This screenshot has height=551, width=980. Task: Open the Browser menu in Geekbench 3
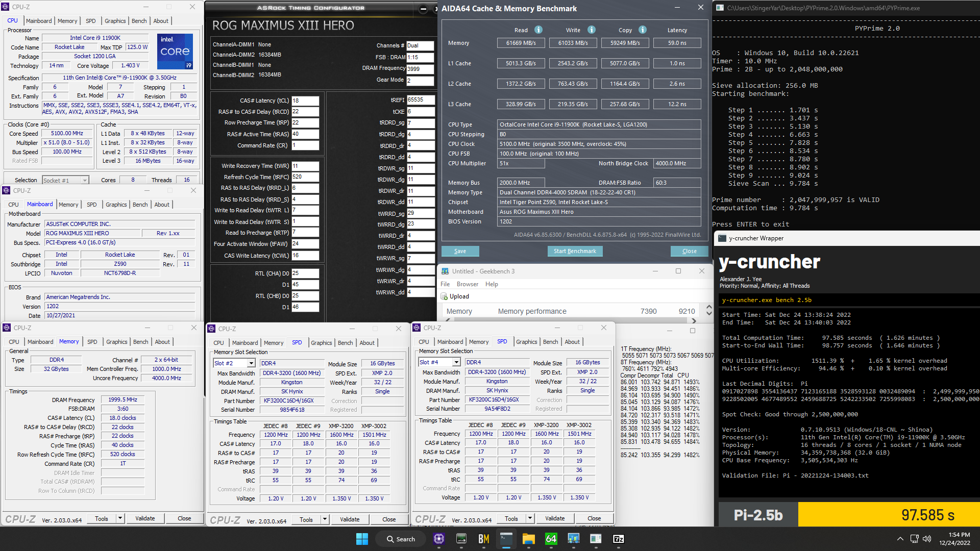468,284
